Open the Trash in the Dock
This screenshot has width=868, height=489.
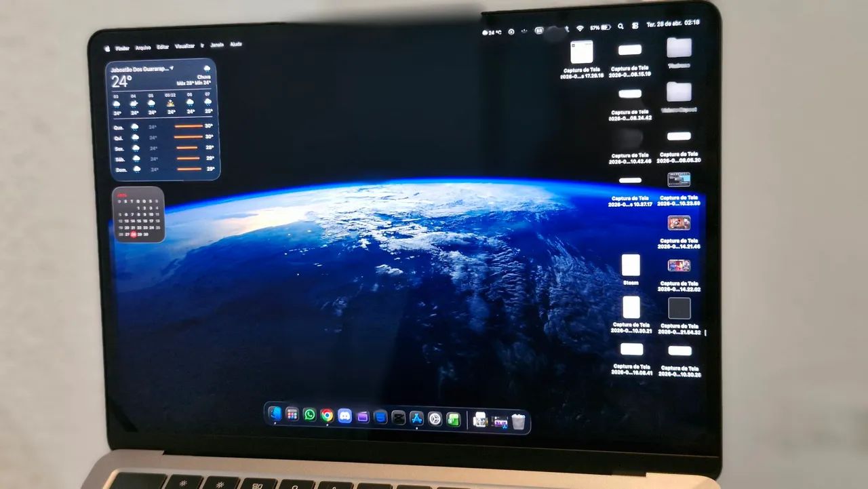(519, 422)
